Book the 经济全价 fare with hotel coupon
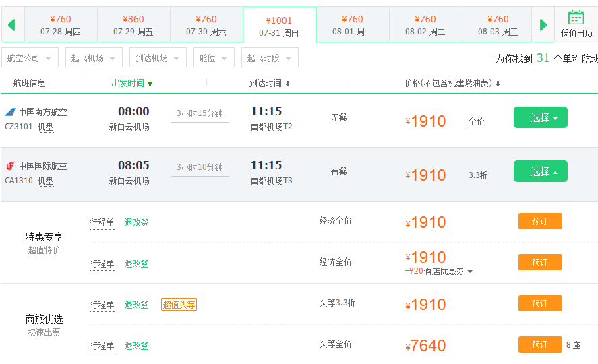Image resolution: width=598 pixels, height=364 pixels. point(540,262)
